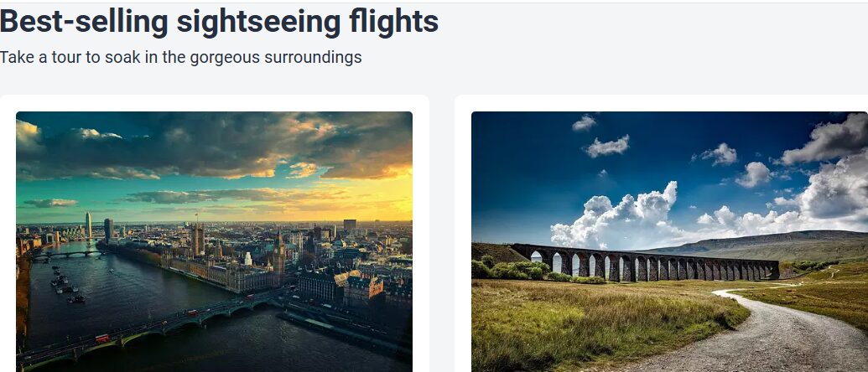
Task: Click the flat-topped hill behind the viaduct
Action: pyautogui.click(x=775, y=243)
